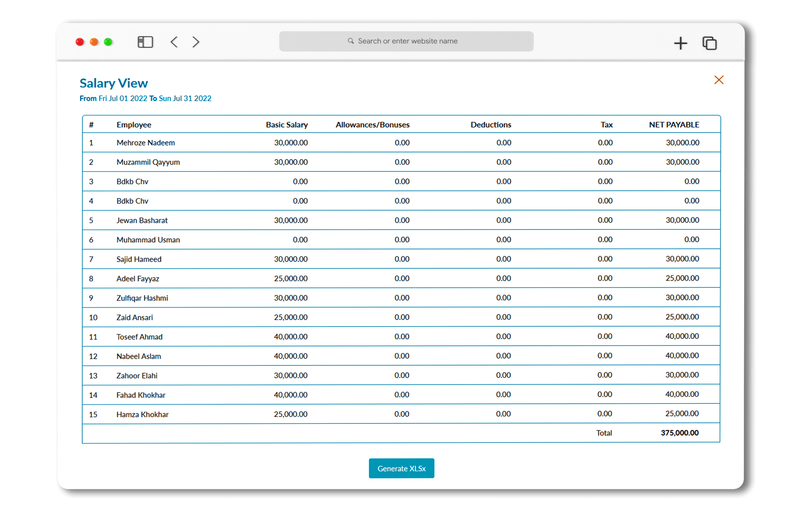Click the Employee column header
798x532 pixels.
click(x=134, y=125)
